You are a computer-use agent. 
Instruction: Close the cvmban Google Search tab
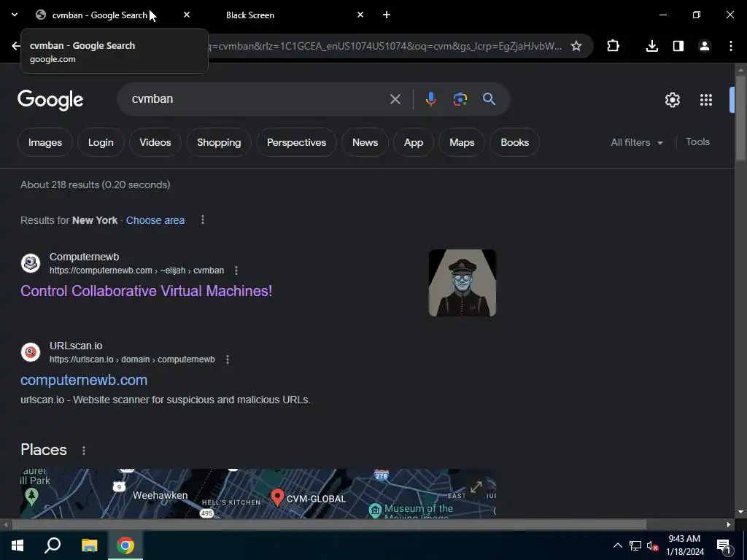tap(187, 15)
